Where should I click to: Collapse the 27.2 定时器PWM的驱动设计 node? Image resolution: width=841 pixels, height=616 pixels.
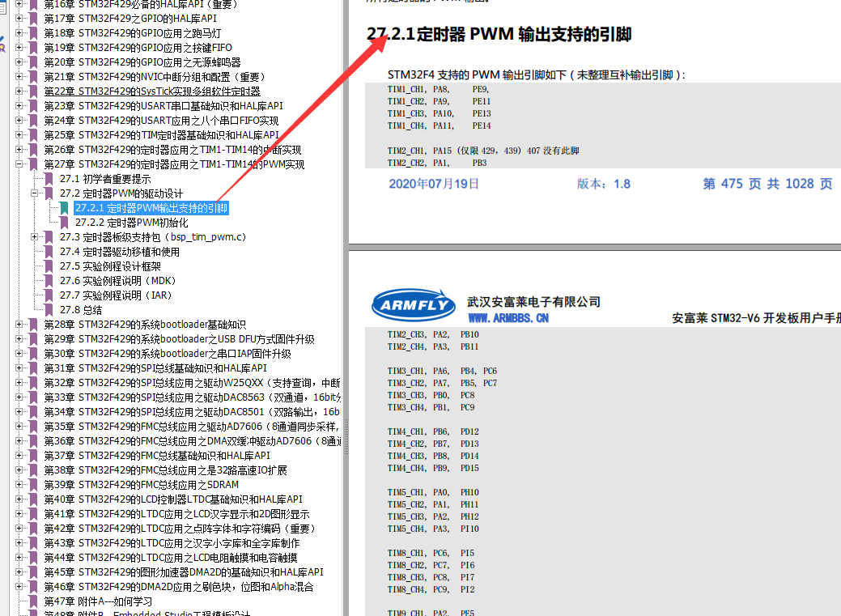click(34, 193)
